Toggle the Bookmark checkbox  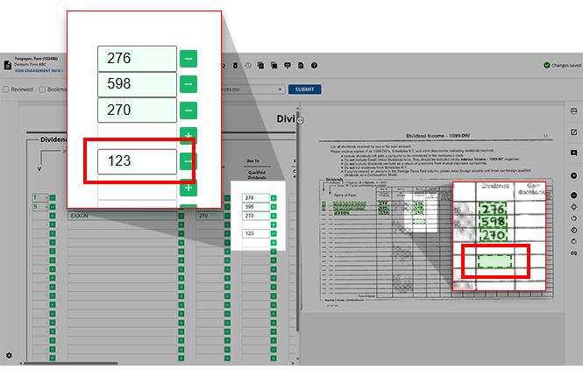pyautogui.click(x=42, y=89)
